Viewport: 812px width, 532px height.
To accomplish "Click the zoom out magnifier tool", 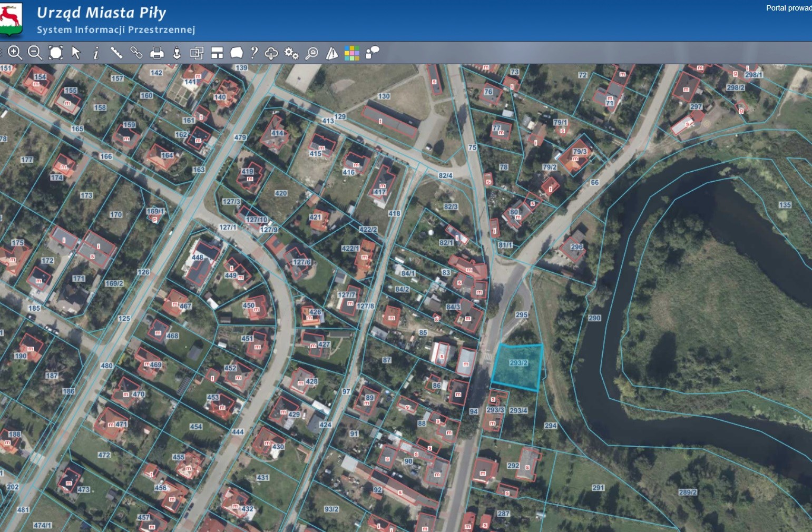I will [x=35, y=53].
